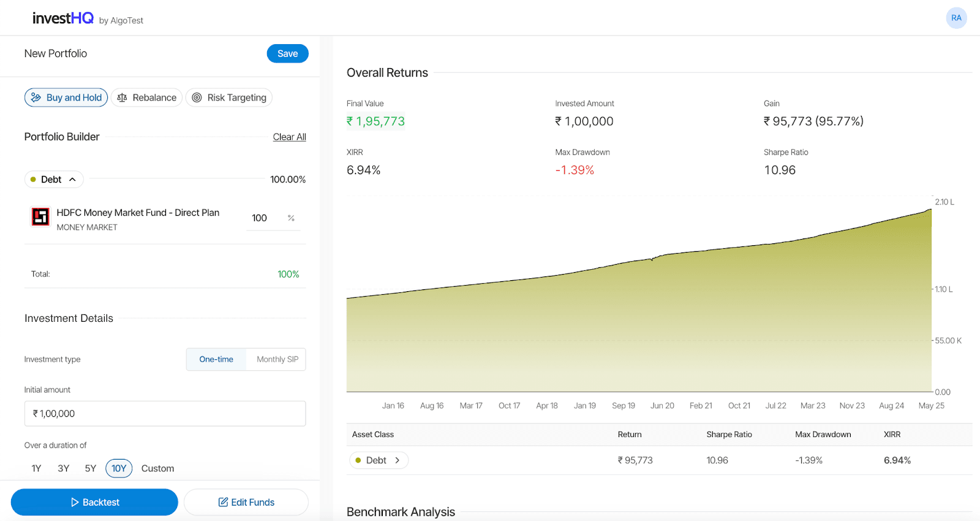This screenshot has height=521, width=980.
Task: Click the investHQ logo
Action: [63, 18]
